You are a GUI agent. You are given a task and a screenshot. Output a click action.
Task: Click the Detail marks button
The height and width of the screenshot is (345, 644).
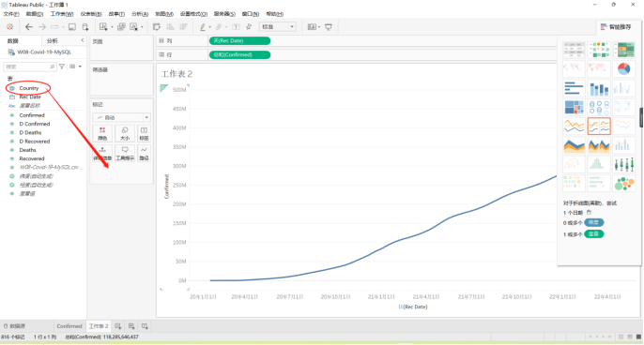[x=102, y=154]
